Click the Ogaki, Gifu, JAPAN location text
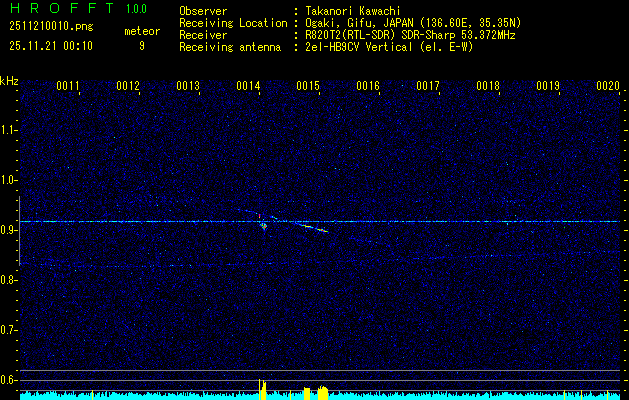 tap(413, 23)
